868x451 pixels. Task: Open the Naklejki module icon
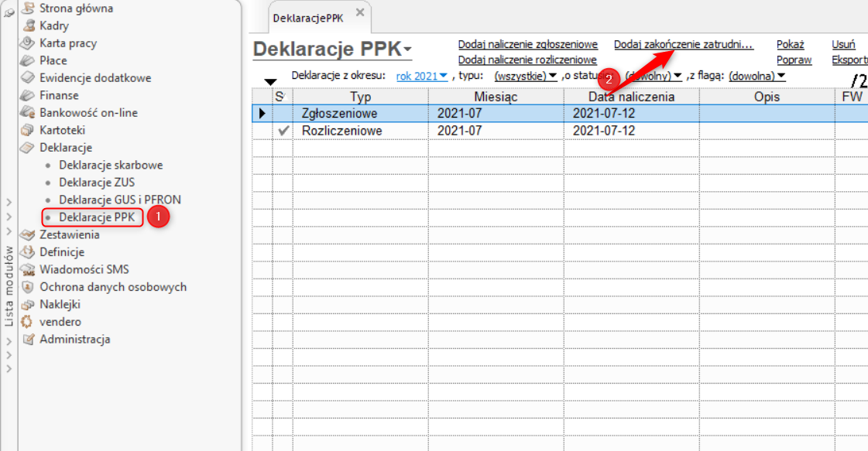pos(28,304)
